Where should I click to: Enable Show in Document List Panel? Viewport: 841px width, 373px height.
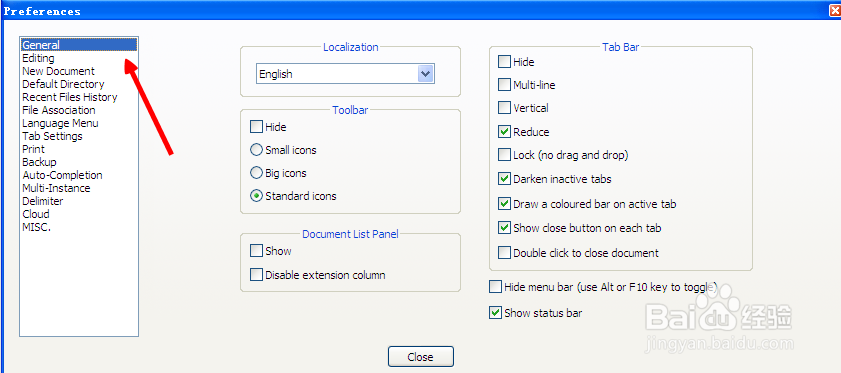(x=256, y=251)
